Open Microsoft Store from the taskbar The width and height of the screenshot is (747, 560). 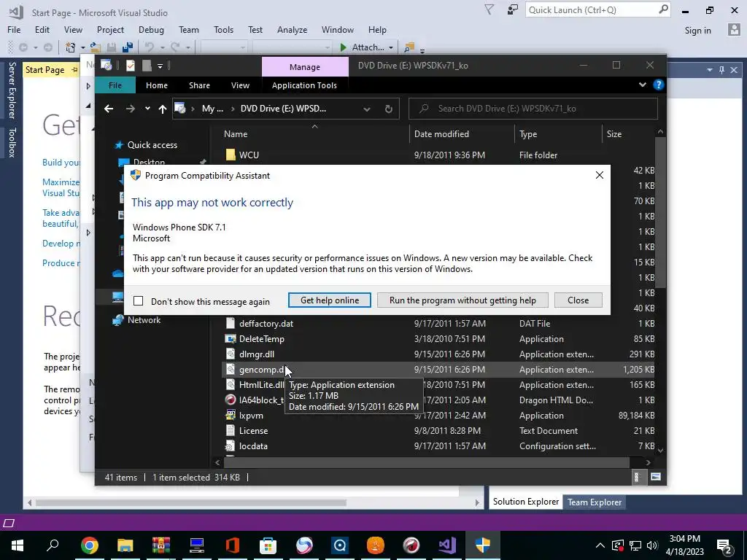pyautogui.click(x=268, y=545)
